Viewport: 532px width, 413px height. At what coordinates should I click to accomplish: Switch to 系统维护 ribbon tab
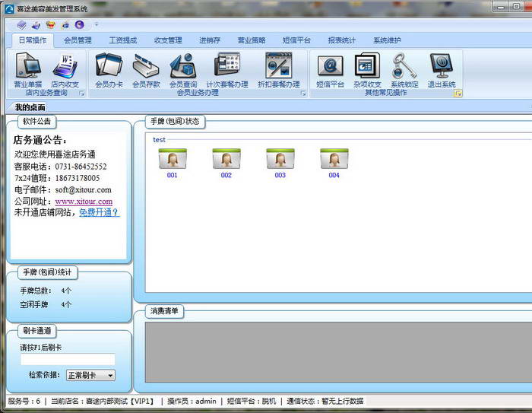click(387, 40)
